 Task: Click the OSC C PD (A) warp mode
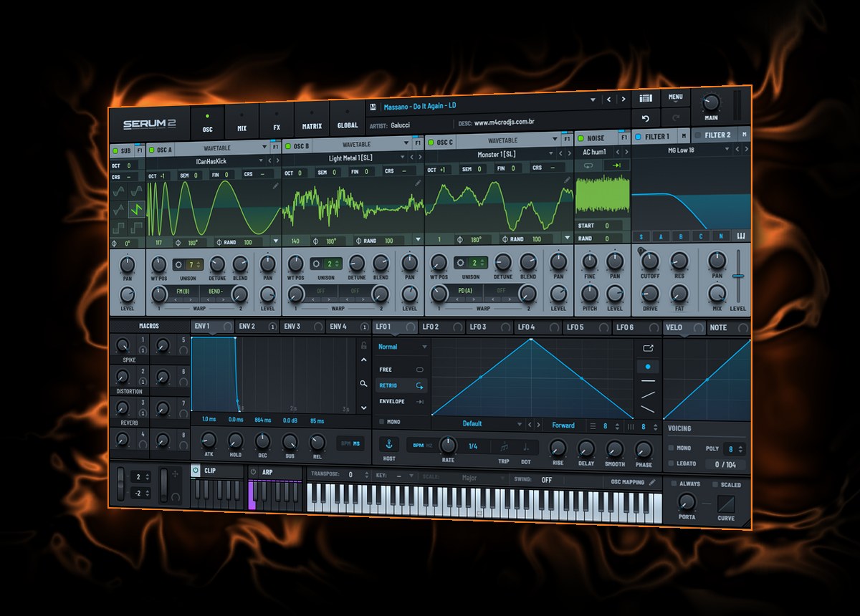467,291
